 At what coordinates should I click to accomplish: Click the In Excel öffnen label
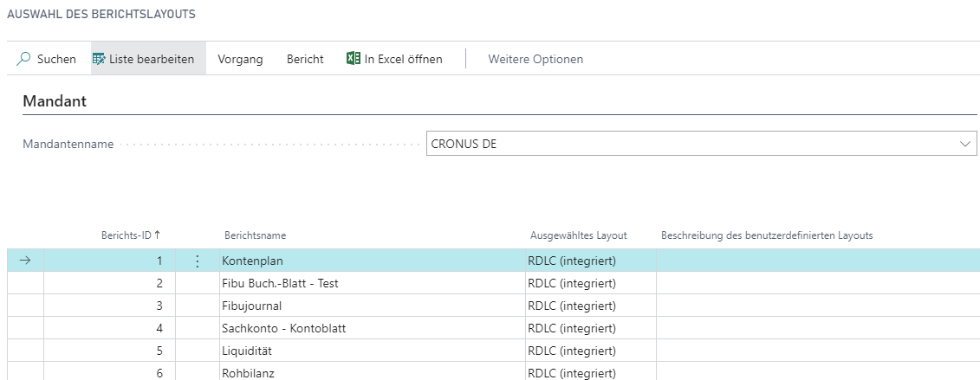(403, 59)
